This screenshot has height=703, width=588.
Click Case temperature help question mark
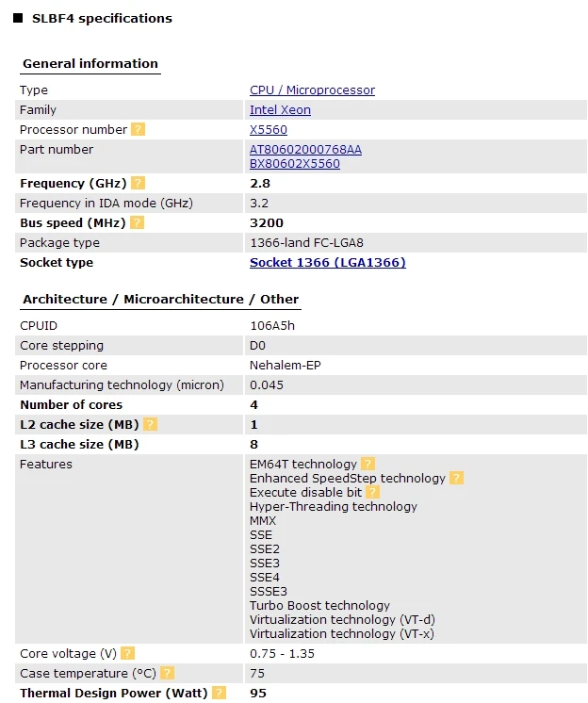167,673
